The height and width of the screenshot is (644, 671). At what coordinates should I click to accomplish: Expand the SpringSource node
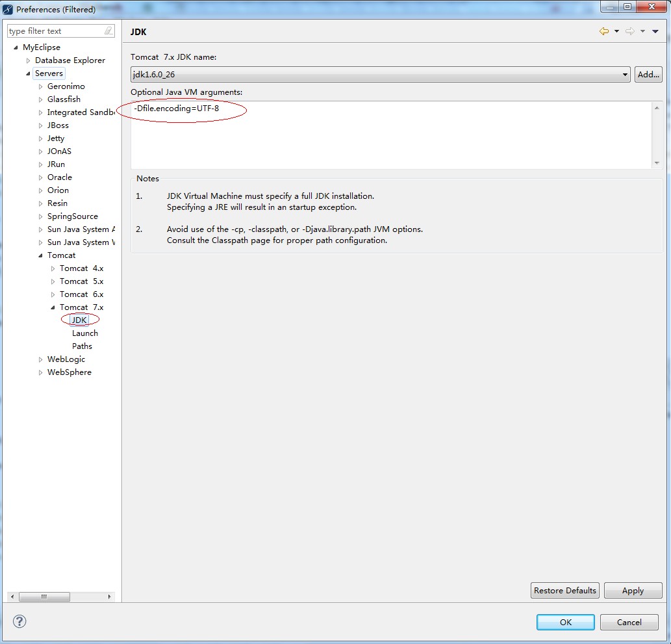click(x=41, y=216)
